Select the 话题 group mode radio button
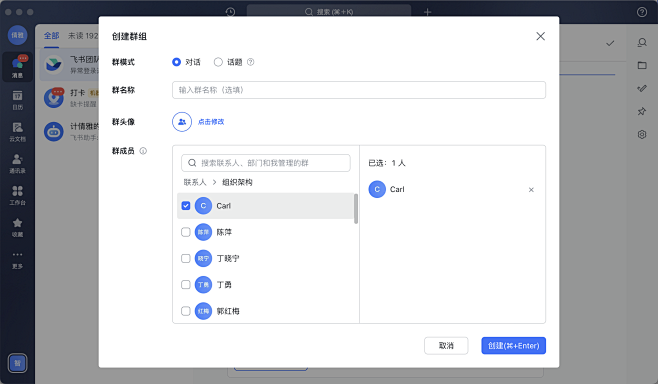The width and height of the screenshot is (658, 384). click(x=218, y=62)
